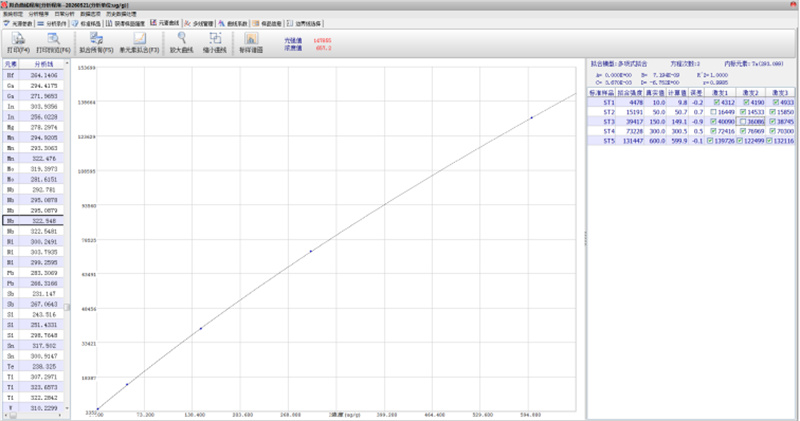This screenshot has width=800, height=421.
Task: Uncheck ST5 excitation value 132116
Action: 769,141
